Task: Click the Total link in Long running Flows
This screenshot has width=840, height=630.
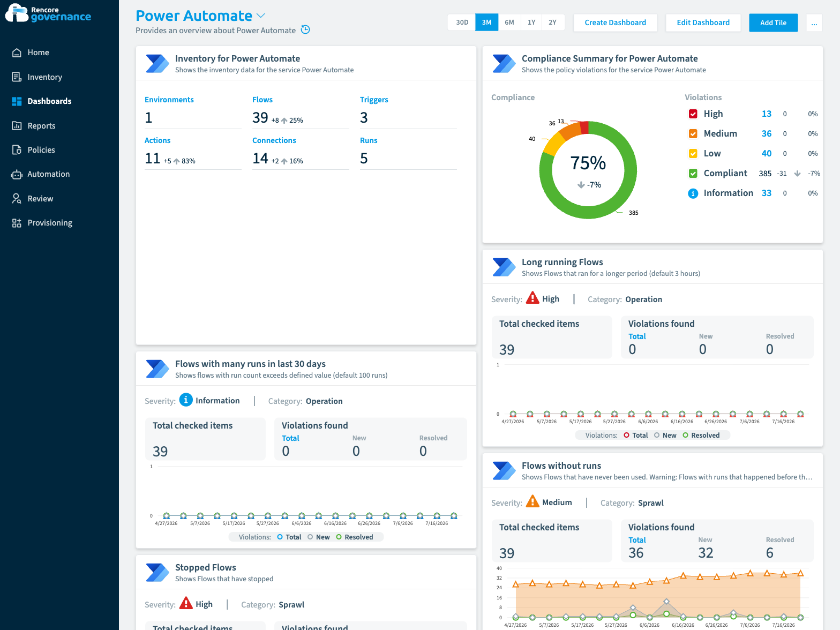Action: [x=637, y=336]
